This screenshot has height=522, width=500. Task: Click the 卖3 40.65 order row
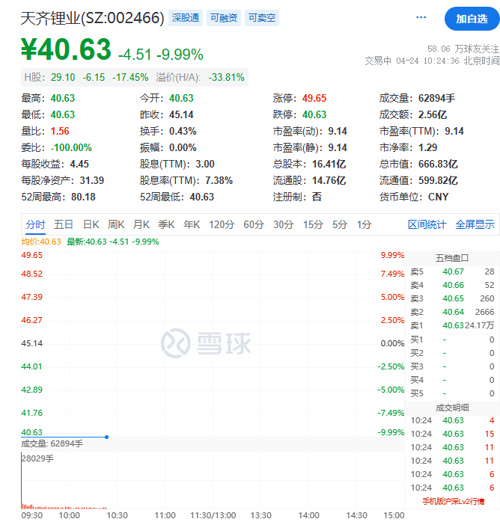452,298
